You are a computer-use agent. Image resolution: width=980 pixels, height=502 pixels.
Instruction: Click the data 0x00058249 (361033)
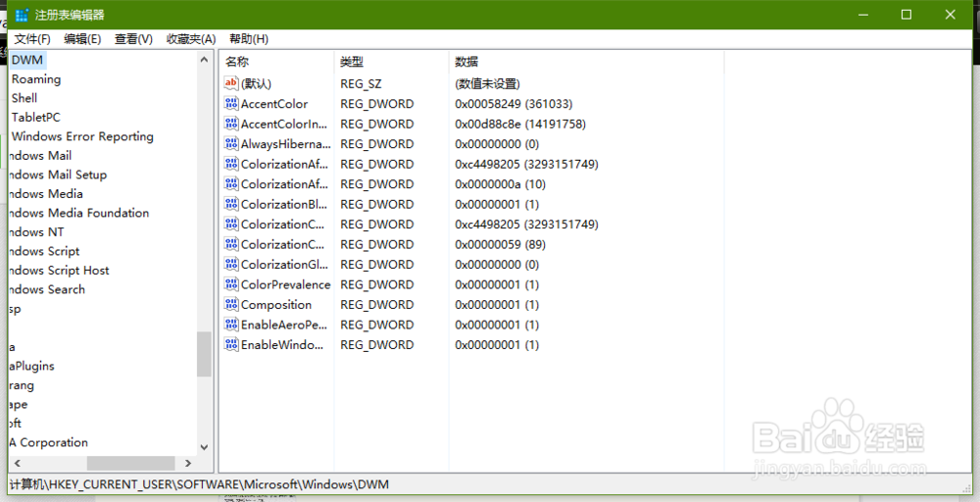[x=514, y=104]
